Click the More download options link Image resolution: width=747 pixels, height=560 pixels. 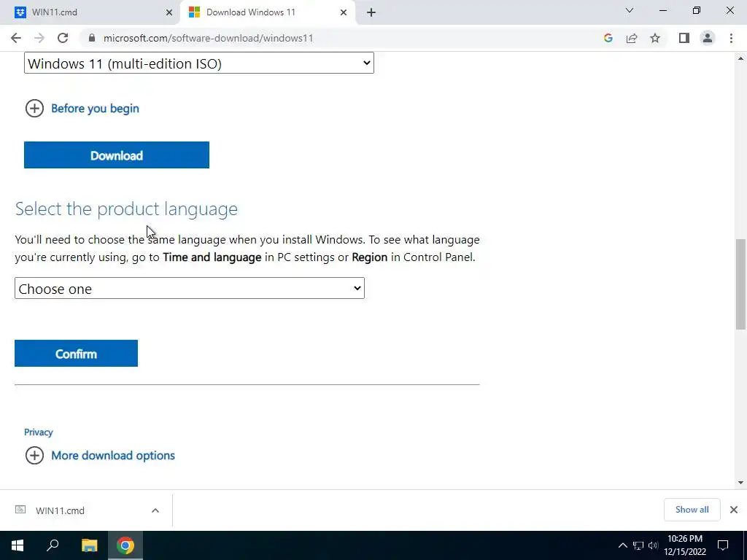coord(113,455)
